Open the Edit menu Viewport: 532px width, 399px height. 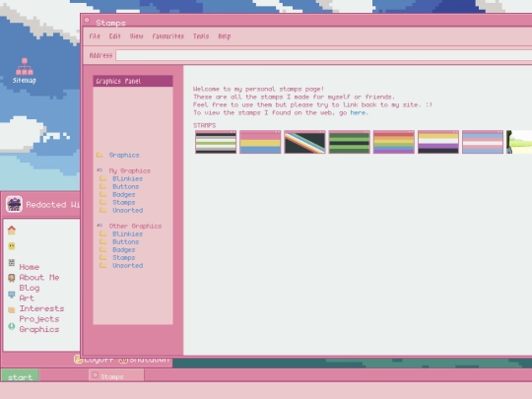(x=114, y=36)
